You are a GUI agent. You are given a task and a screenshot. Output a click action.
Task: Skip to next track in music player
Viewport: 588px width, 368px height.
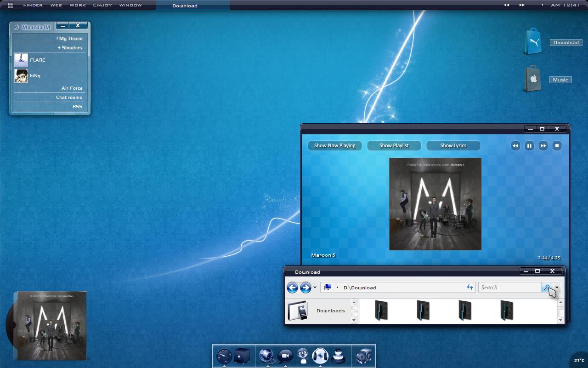coord(543,146)
